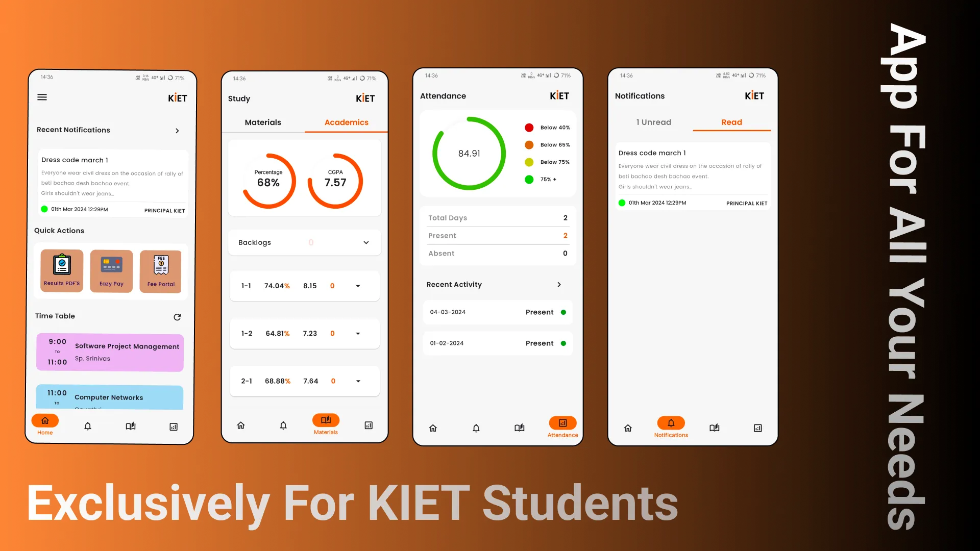Image resolution: width=980 pixels, height=551 pixels.
Task: Switch to the Materials tab in Study
Action: pos(263,122)
